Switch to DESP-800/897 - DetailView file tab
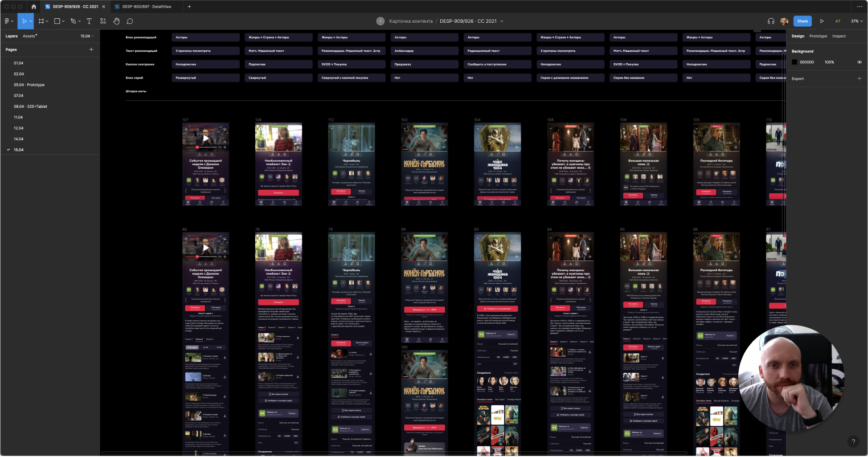 click(146, 7)
